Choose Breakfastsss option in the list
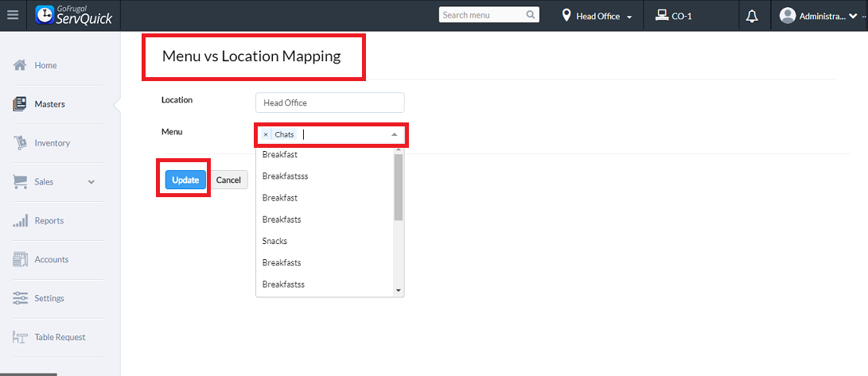The height and width of the screenshot is (376, 868). [285, 176]
